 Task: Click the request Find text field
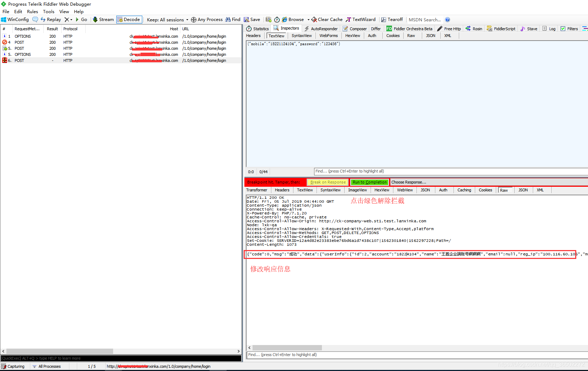pyautogui.click(x=451, y=171)
